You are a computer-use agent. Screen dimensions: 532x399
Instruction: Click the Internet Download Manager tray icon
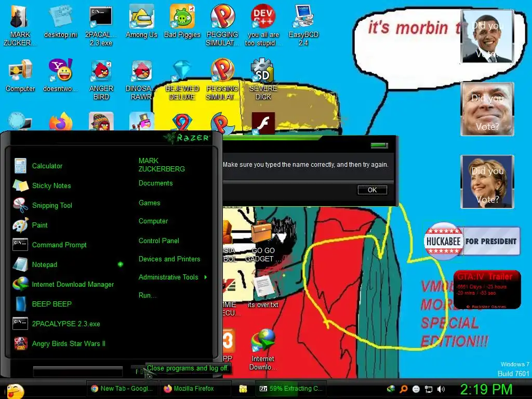(391, 389)
